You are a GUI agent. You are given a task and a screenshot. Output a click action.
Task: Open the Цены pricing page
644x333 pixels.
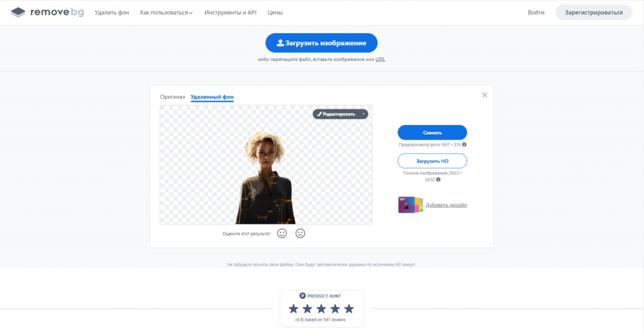click(x=275, y=13)
